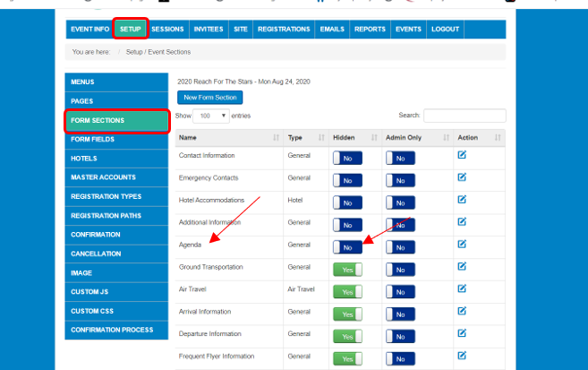Image resolution: width=588 pixels, height=370 pixels.
Task: Open edit icon for Hotel Accommodations section
Action: 462,200
